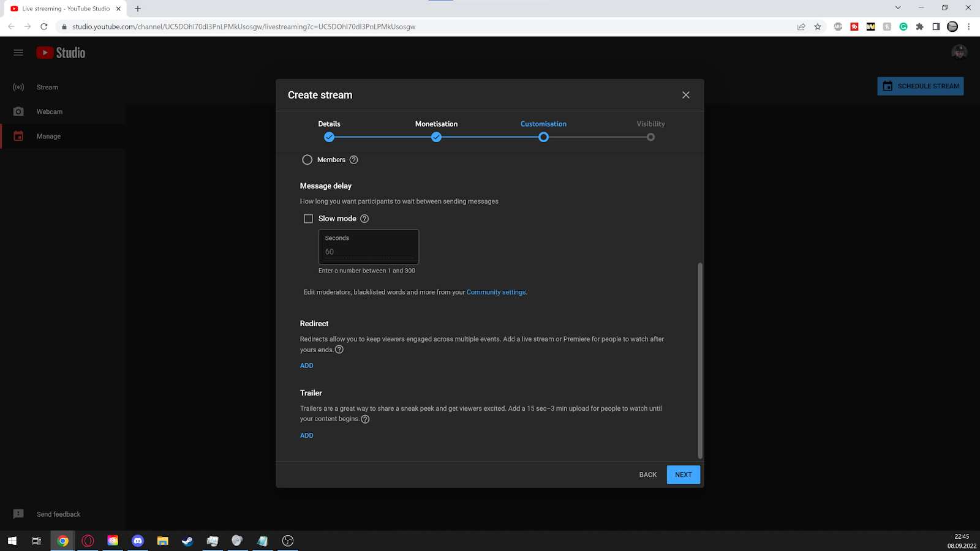
Task: Open OBS Studio from the taskbar
Action: 288,541
